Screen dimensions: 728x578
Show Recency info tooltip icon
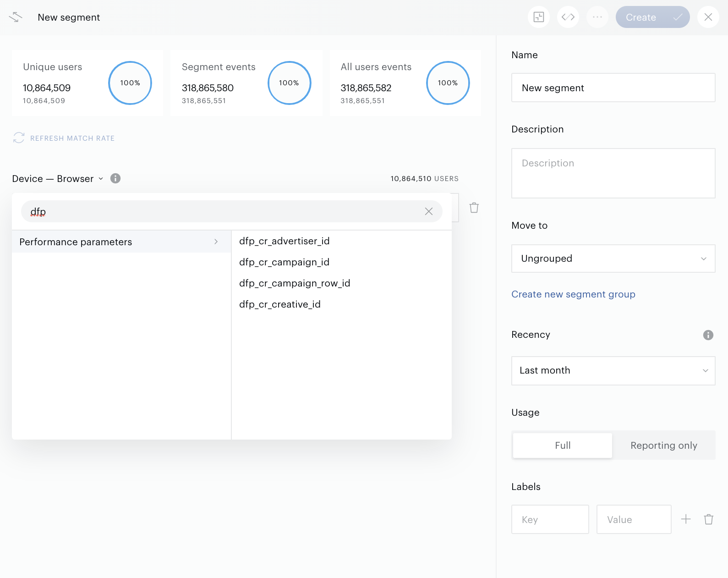[708, 335]
